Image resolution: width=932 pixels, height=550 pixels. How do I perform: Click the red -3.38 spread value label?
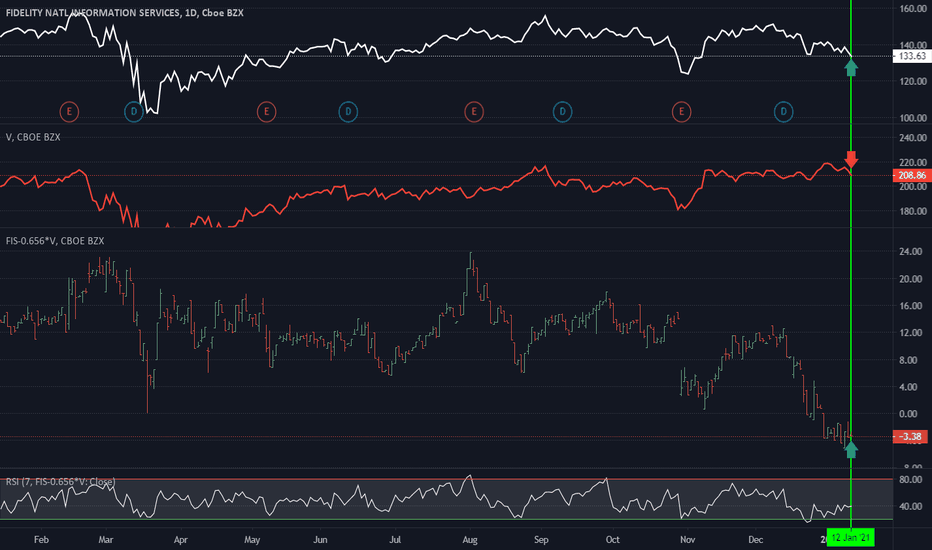click(910, 436)
